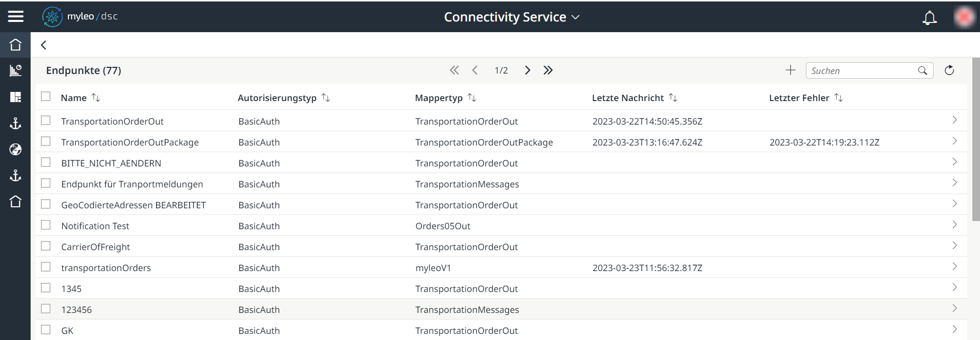Click the Suchen search field
Screen dimensions: 980x340
(863, 71)
